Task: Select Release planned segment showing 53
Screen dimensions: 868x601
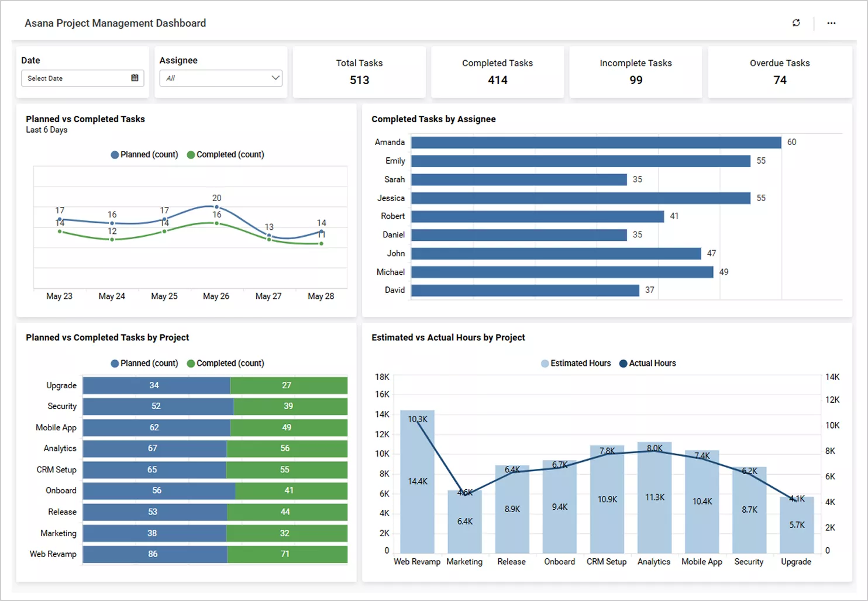Action: [155, 512]
